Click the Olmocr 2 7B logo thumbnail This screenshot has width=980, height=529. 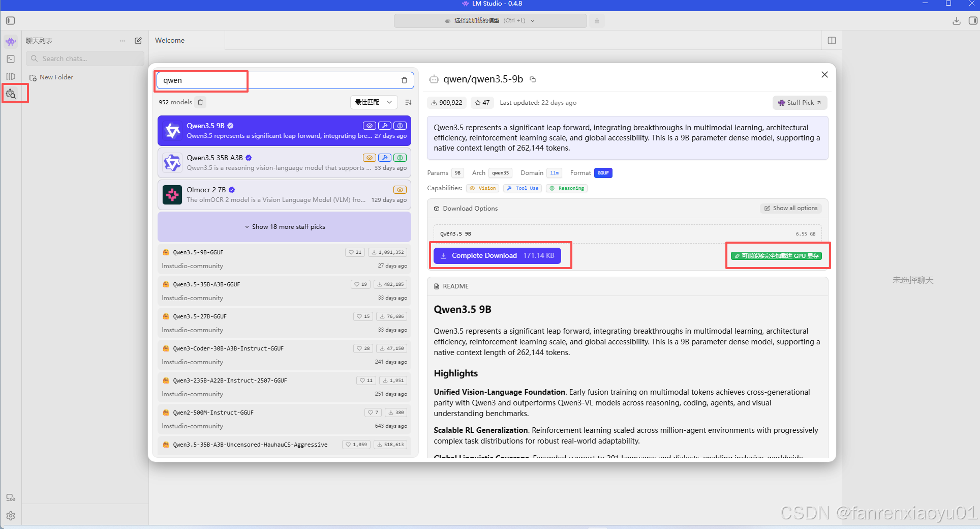tap(172, 195)
